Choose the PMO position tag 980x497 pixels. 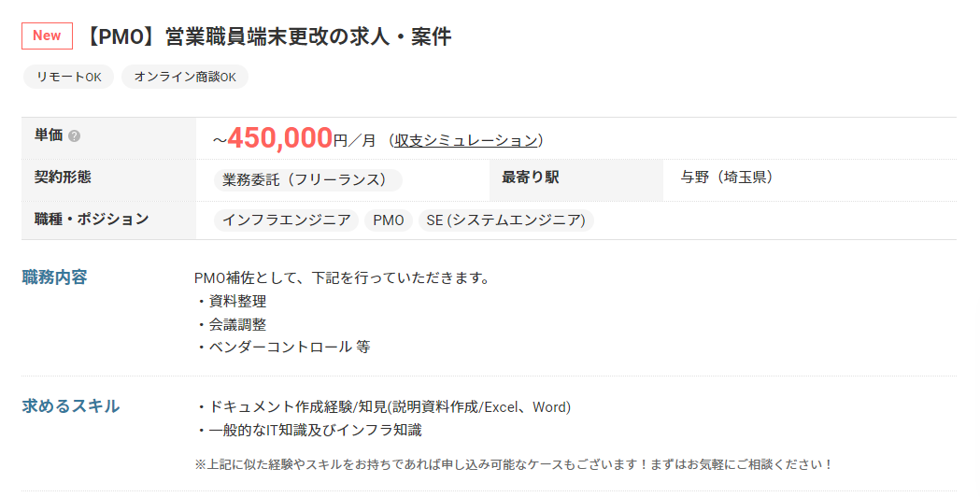click(388, 220)
